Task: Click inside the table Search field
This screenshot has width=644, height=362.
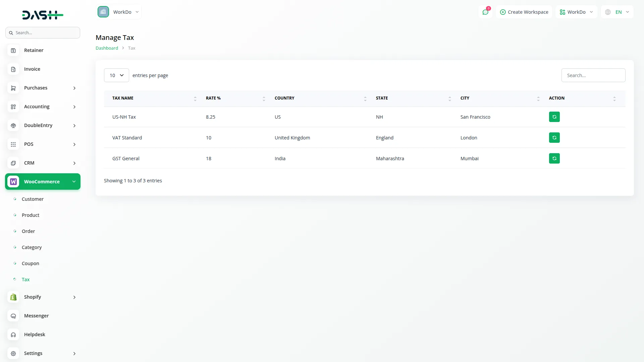Action: click(x=593, y=75)
